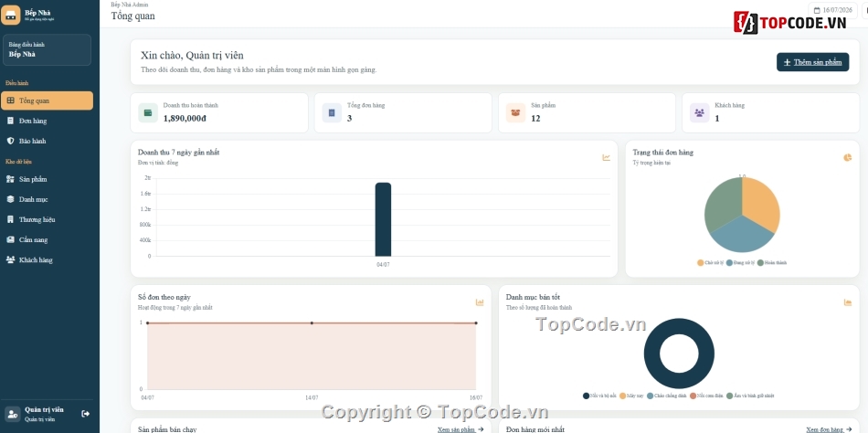Toggle Nồi và bộ nồi legend item
868x433 pixels.
[x=599, y=396]
